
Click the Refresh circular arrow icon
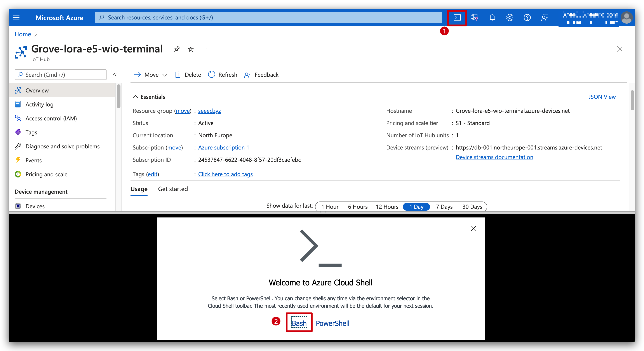212,75
